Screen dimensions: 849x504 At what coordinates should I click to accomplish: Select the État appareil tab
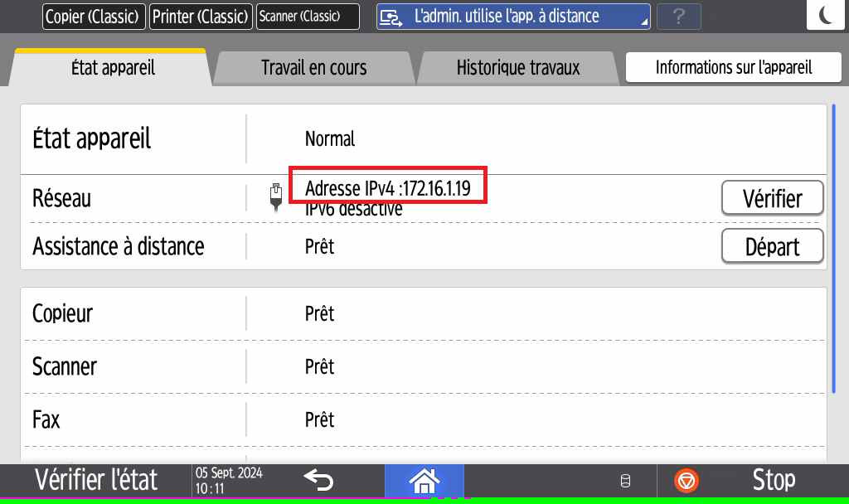click(x=113, y=68)
